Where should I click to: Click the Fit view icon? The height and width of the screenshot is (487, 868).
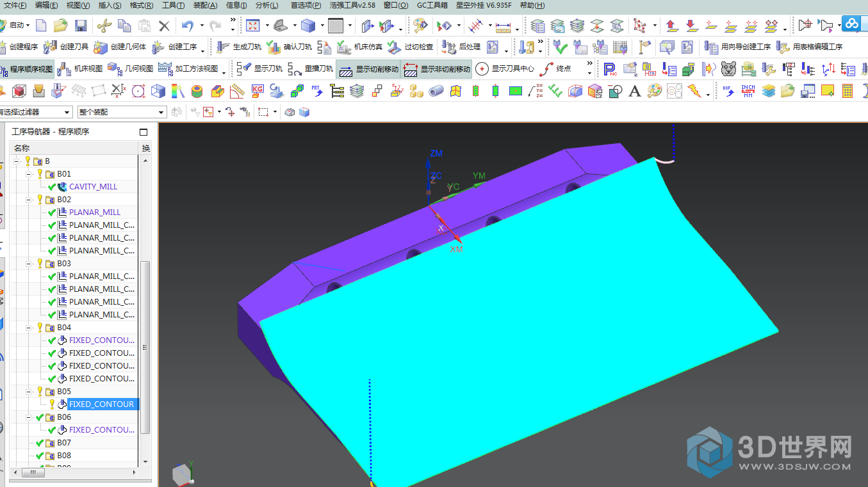252,26
